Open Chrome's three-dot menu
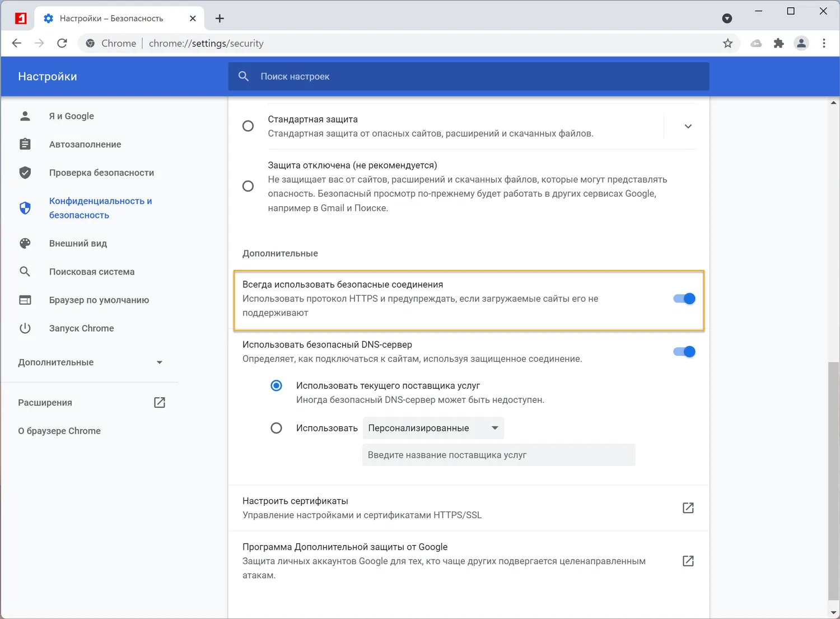 (x=824, y=43)
